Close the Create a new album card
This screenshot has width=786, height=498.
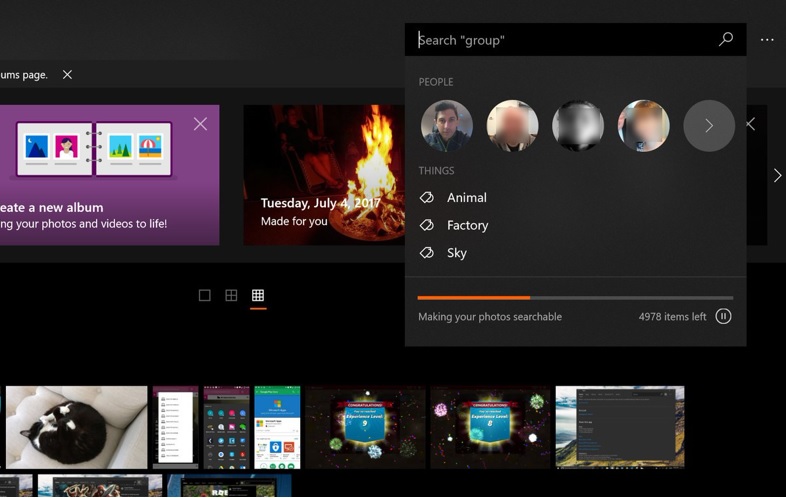coord(200,124)
